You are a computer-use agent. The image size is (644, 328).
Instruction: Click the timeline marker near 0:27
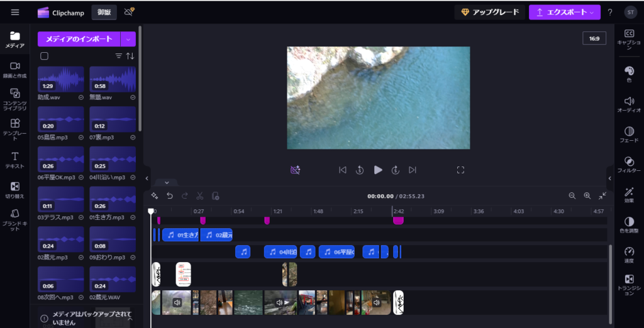pyautogui.click(x=203, y=221)
